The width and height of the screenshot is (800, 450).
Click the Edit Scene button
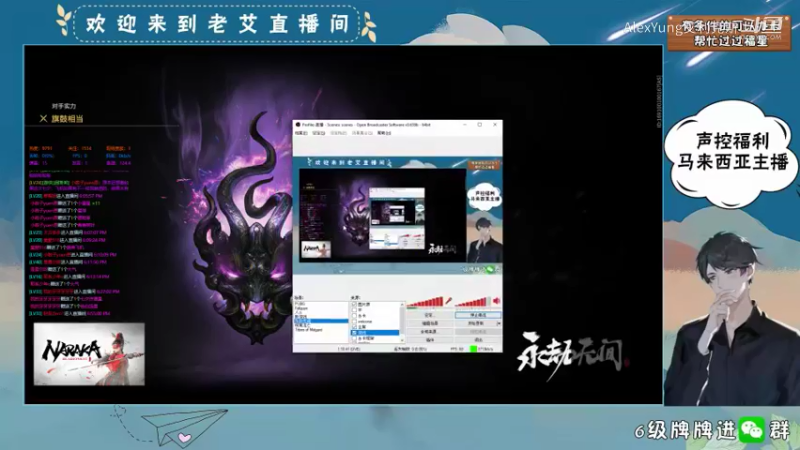coord(430,323)
